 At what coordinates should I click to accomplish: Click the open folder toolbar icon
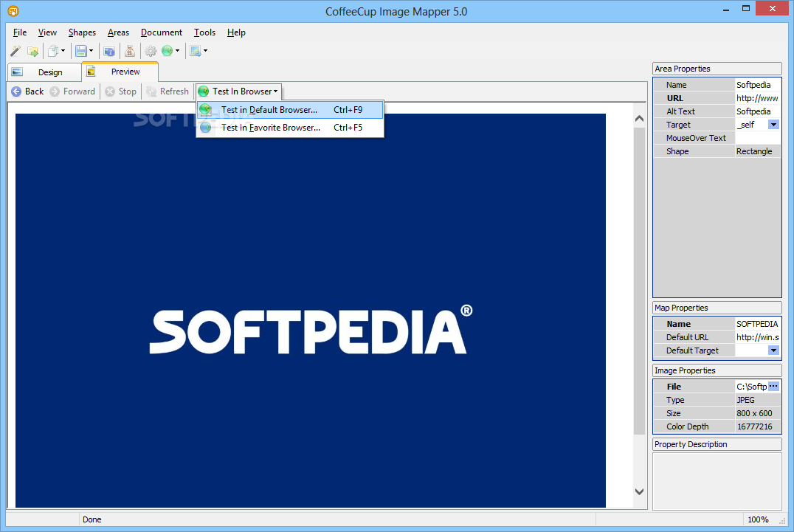[33, 51]
